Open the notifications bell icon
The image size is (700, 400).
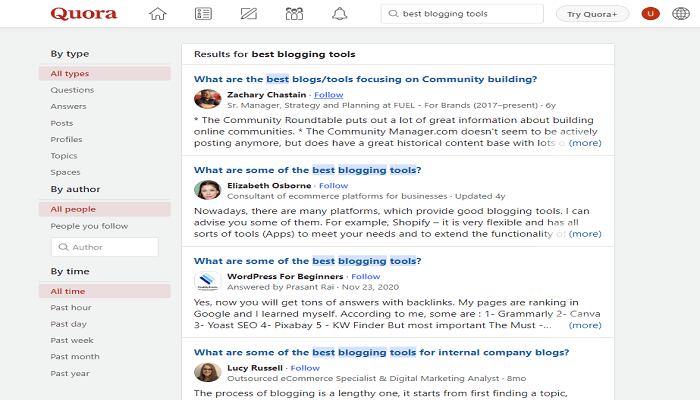tap(339, 14)
